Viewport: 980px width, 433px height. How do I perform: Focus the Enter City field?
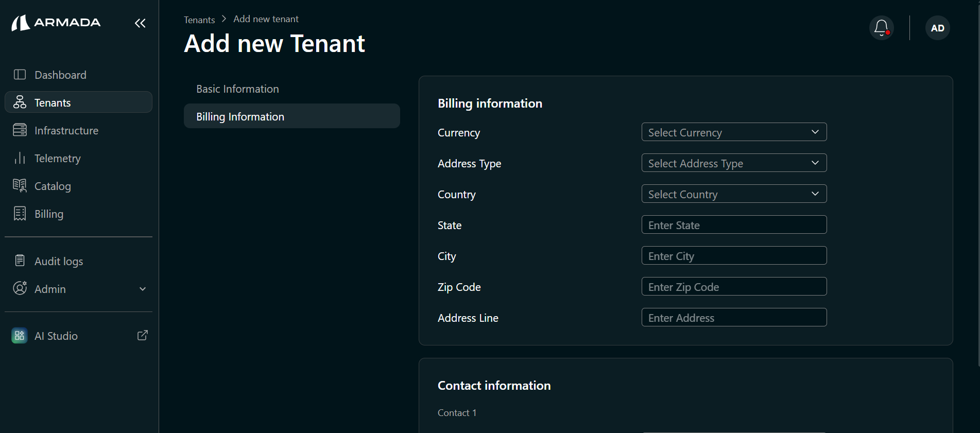(x=734, y=256)
